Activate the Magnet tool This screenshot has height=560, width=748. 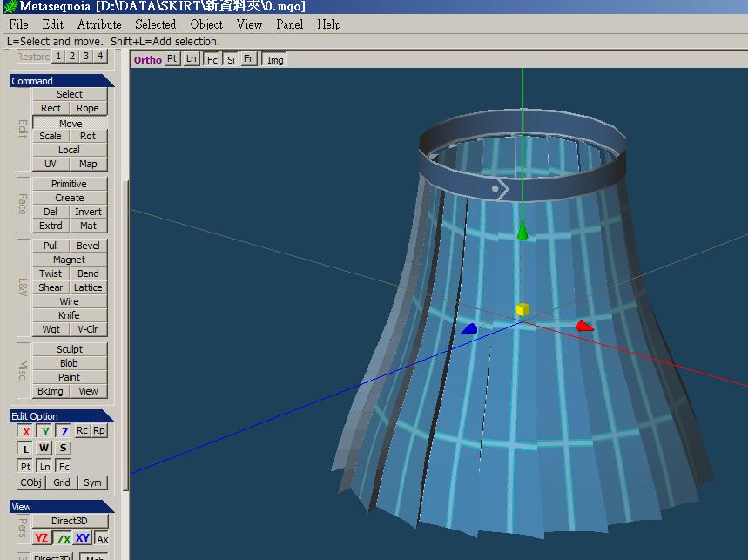tap(69, 260)
